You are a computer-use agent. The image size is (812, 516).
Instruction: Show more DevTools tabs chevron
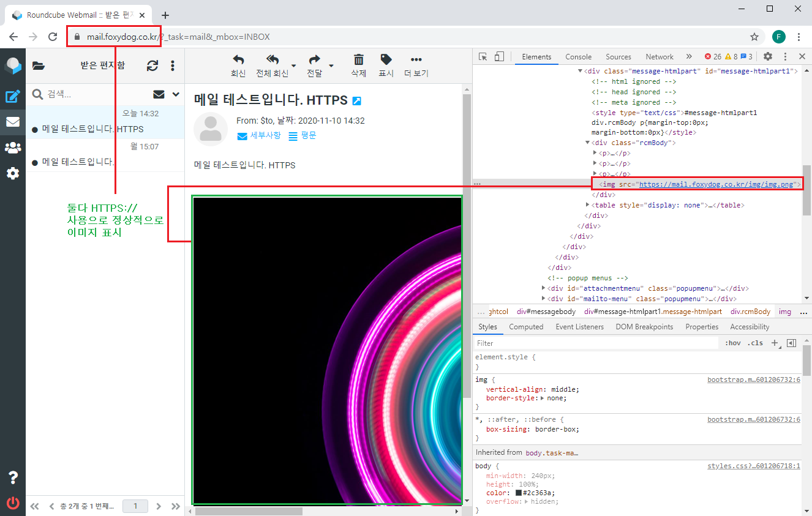pyautogui.click(x=689, y=56)
